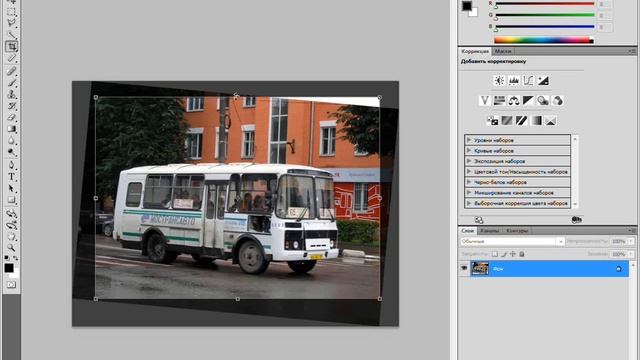
Task: Select the Gradient tool
Action: (11, 129)
